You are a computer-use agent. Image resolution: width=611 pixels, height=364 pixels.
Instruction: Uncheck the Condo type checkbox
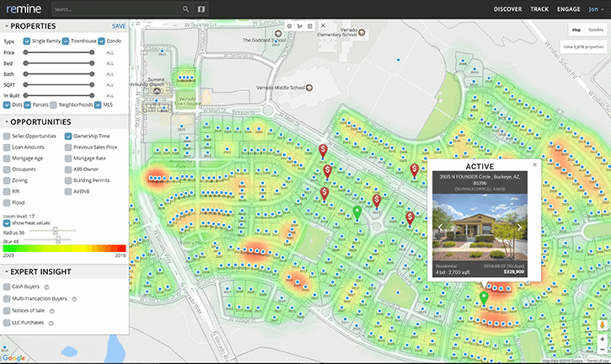click(101, 41)
